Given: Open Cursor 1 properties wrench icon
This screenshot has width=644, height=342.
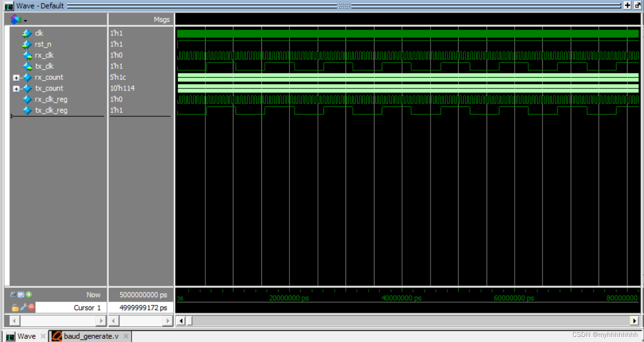Looking at the screenshot, I should click(23, 307).
